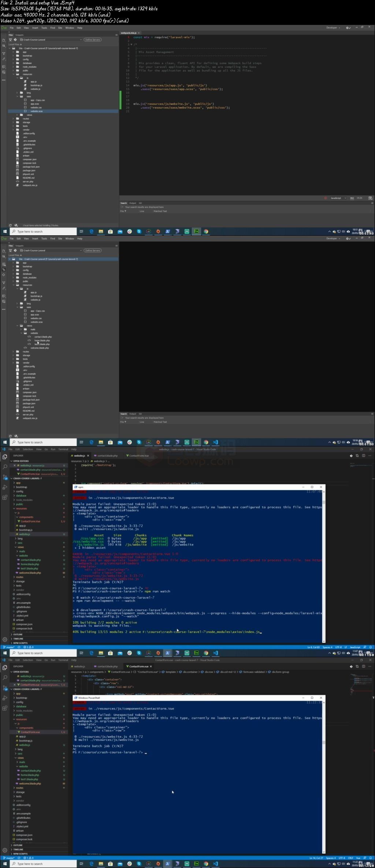Close the website.js editor tab in the VS Code window with the npm terminal
The height and width of the screenshot is (868, 375).
pyautogui.click(x=88, y=456)
